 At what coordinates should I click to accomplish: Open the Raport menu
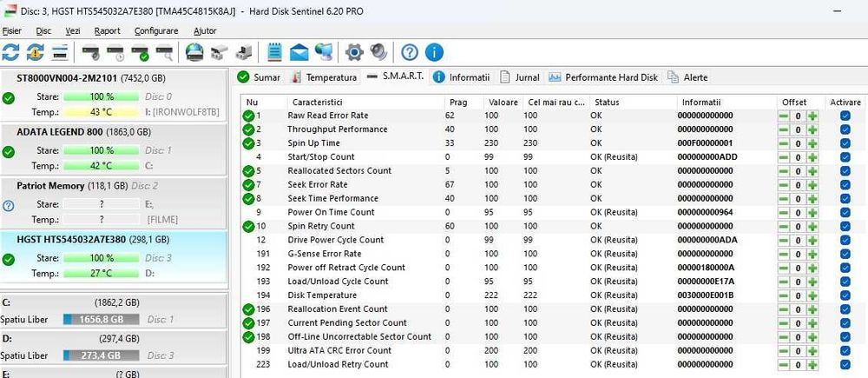pos(108,31)
